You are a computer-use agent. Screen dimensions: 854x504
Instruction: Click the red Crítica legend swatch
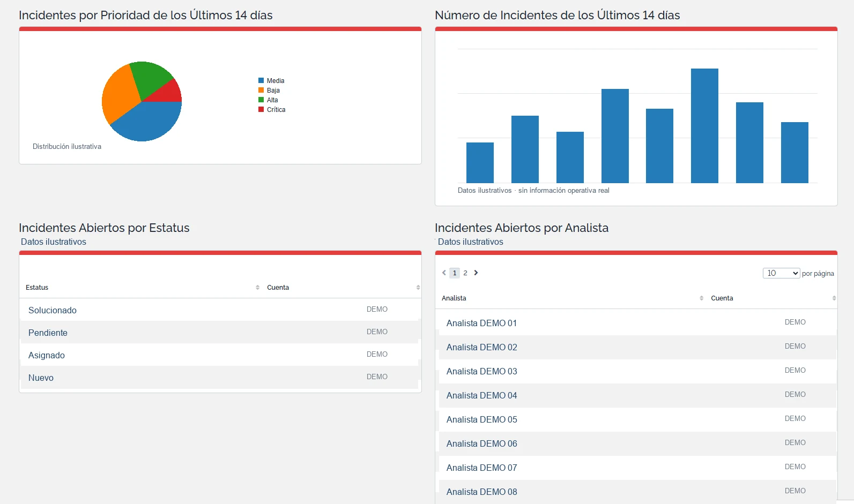coord(261,109)
